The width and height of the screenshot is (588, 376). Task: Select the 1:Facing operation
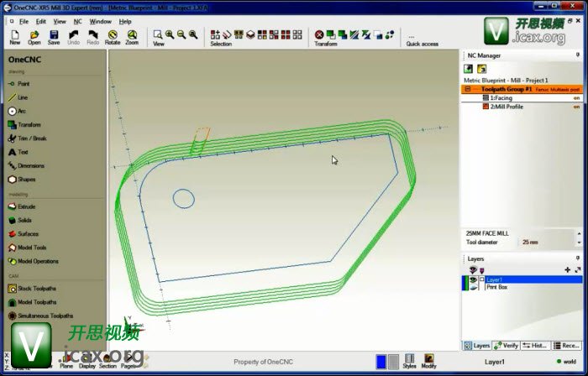(x=501, y=98)
